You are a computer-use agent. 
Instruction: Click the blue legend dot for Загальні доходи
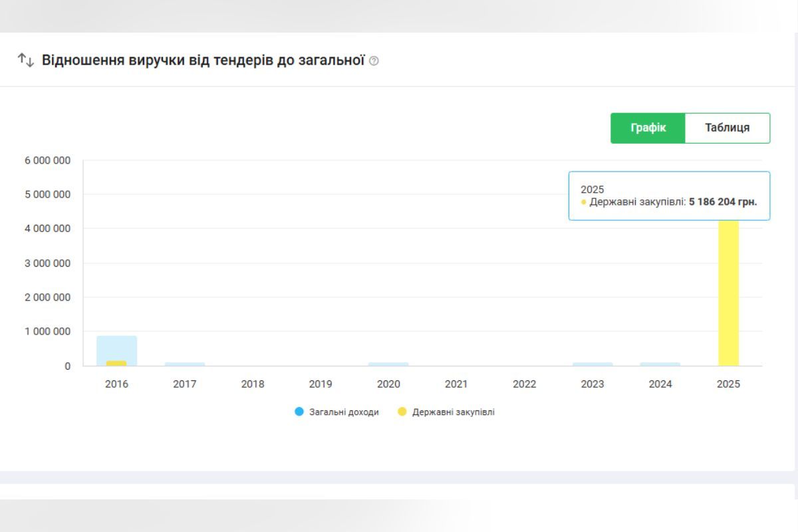299,412
